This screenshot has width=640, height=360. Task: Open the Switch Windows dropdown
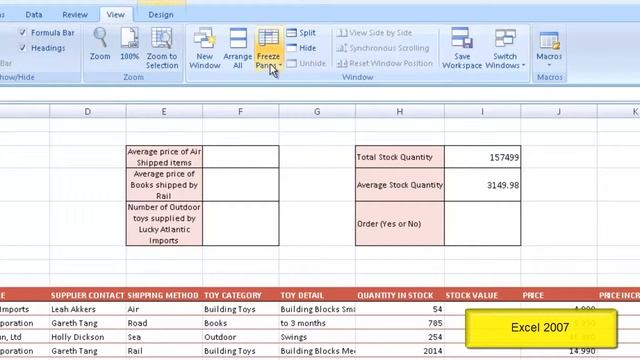[505, 48]
